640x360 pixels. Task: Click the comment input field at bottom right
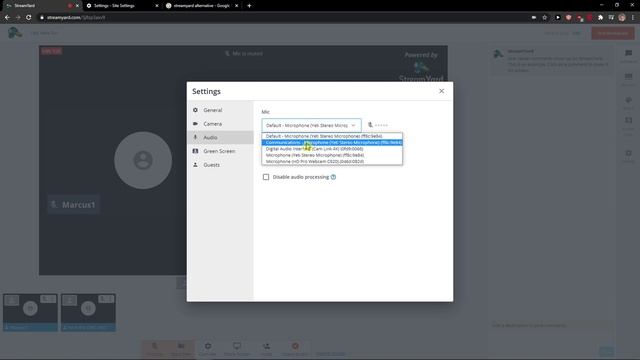coord(551,325)
